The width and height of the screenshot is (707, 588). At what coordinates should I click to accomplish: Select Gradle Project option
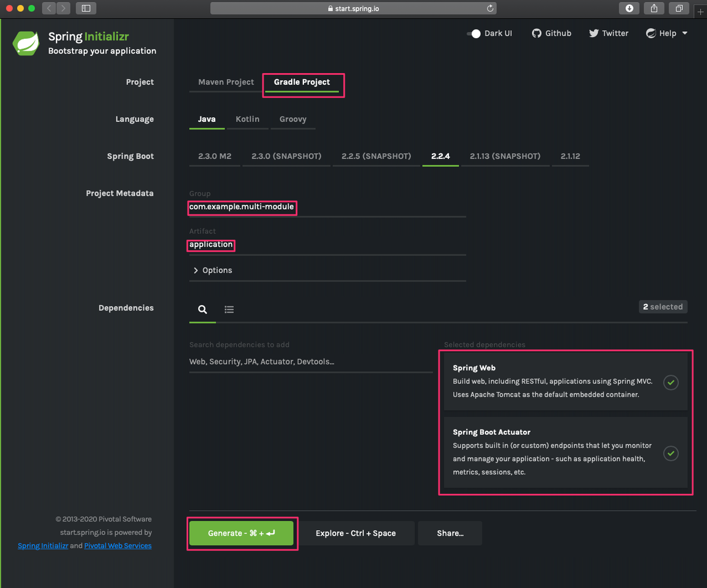click(302, 82)
